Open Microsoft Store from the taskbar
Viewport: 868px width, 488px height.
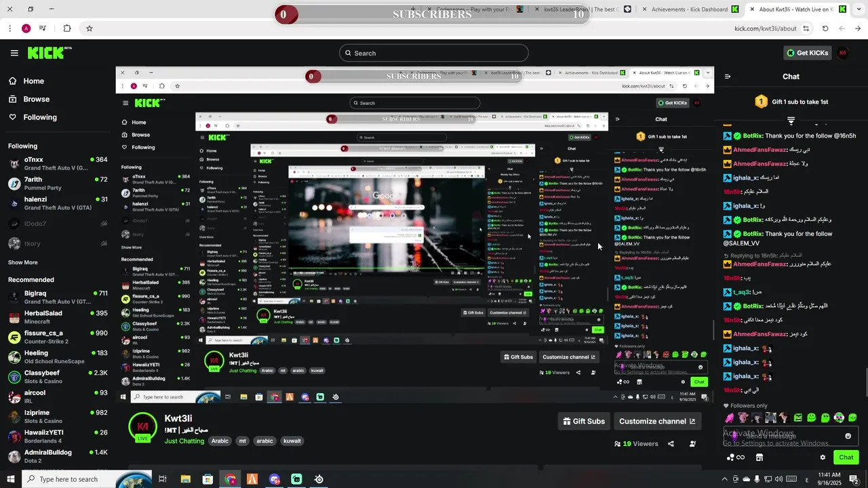pos(208,479)
